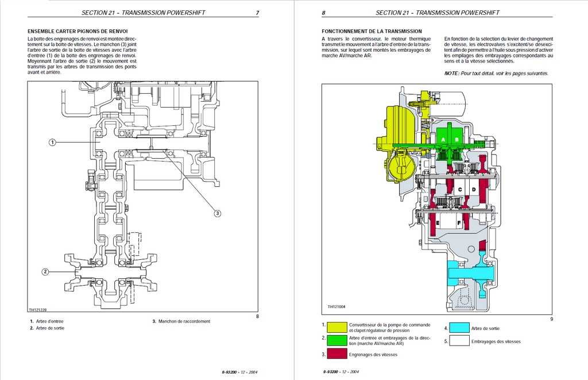Viewport: 588px width, 380px height.
Task: Click the figure number 9 below right diagram
Action: tap(552, 320)
